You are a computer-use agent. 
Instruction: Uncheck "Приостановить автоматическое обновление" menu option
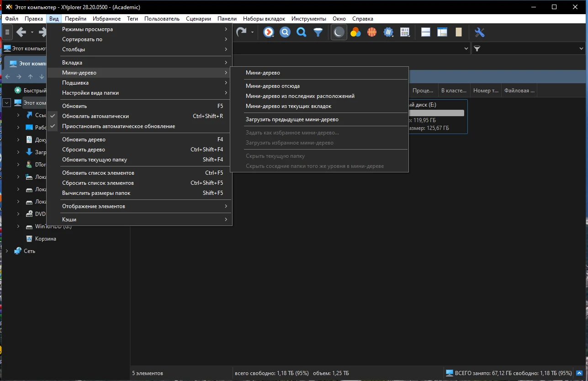pos(118,126)
